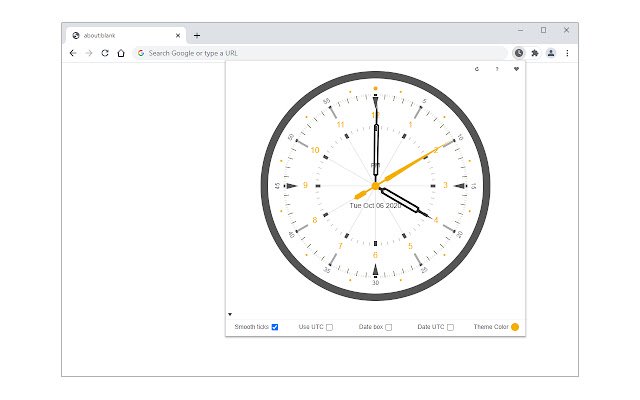Click the Theme Color label
This screenshot has width=640, height=400.
pyautogui.click(x=491, y=327)
